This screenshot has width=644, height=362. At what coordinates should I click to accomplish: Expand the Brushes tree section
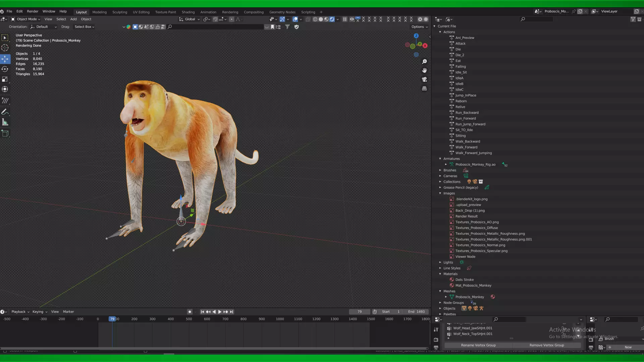click(440, 170)
